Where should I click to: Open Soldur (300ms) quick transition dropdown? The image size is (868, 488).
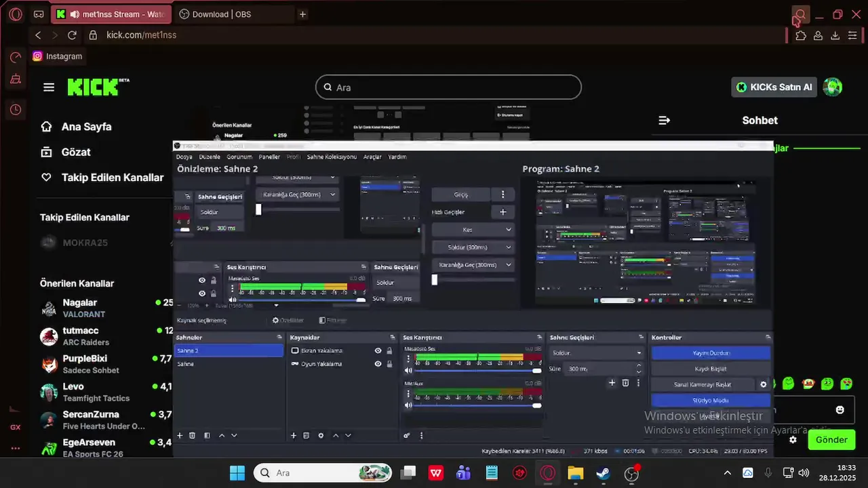click(x=473, y=247)
